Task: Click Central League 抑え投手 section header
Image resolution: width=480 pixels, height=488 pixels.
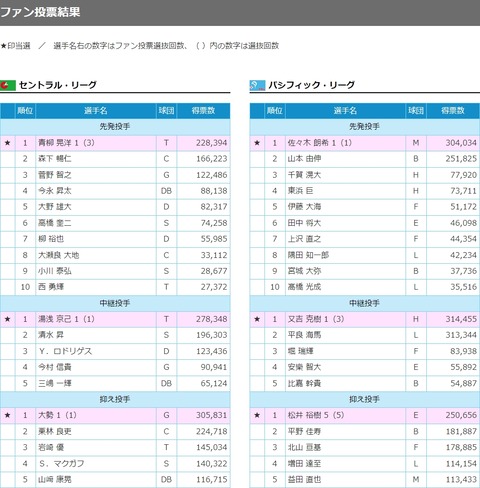Action: click(x=115, y=399)
